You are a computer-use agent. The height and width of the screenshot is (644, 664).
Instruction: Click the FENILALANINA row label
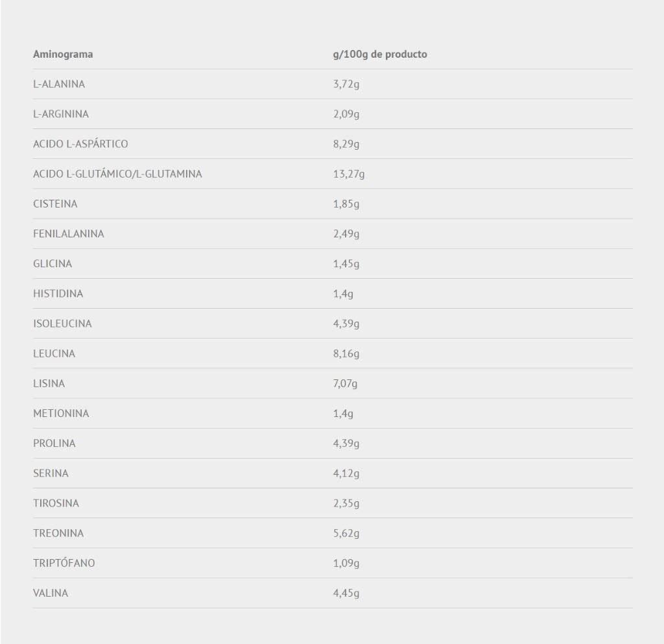click(x=69, y=233)
